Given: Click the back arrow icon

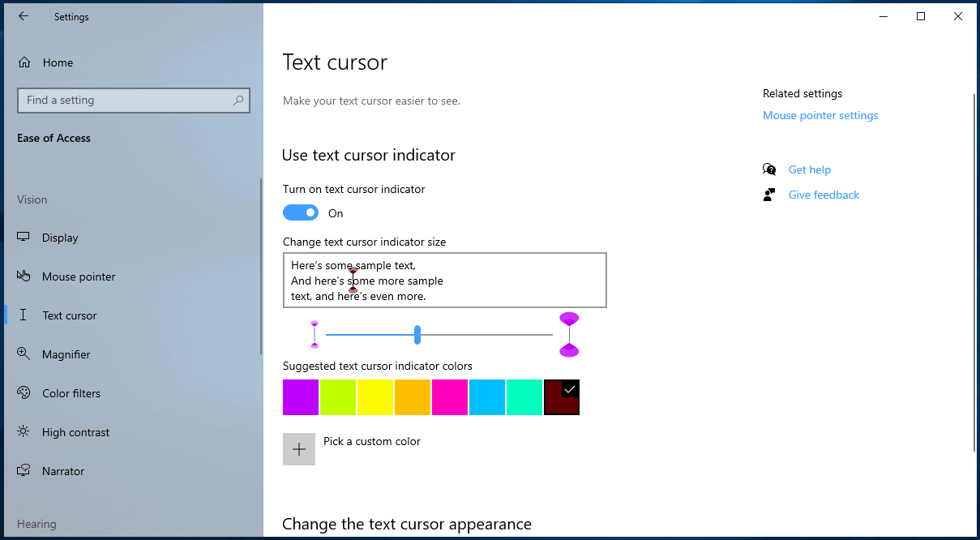Looking at the screenshot, I should (22, 15).
